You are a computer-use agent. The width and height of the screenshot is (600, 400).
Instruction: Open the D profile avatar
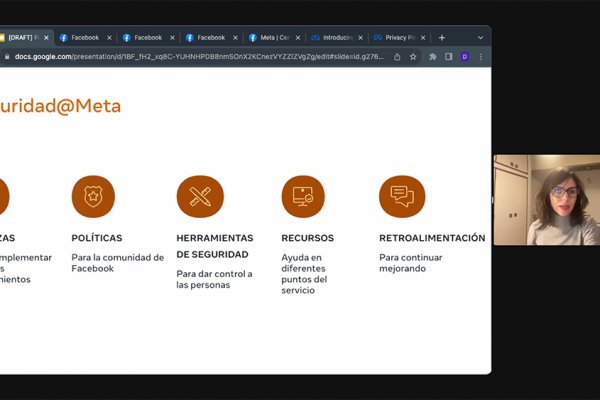[465, 57]
